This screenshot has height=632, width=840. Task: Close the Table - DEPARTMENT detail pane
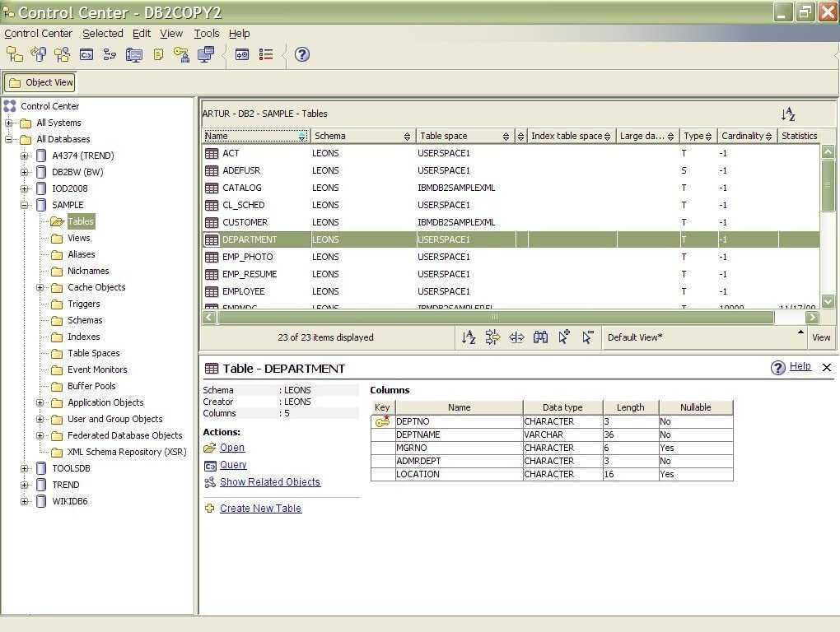(827, 367)
